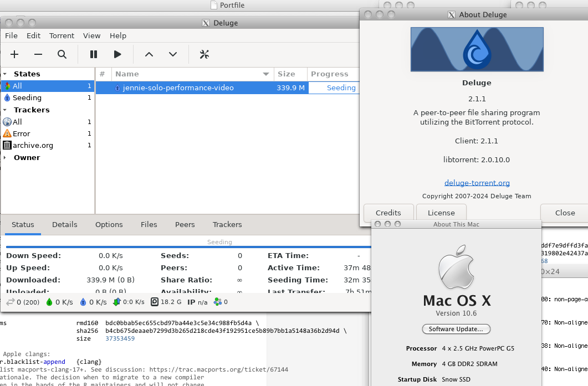Click Version 10.6 text in About This Mac
The height and width of the screenshot is (386, 588).
pyautogui.click(x=456, y=313)
